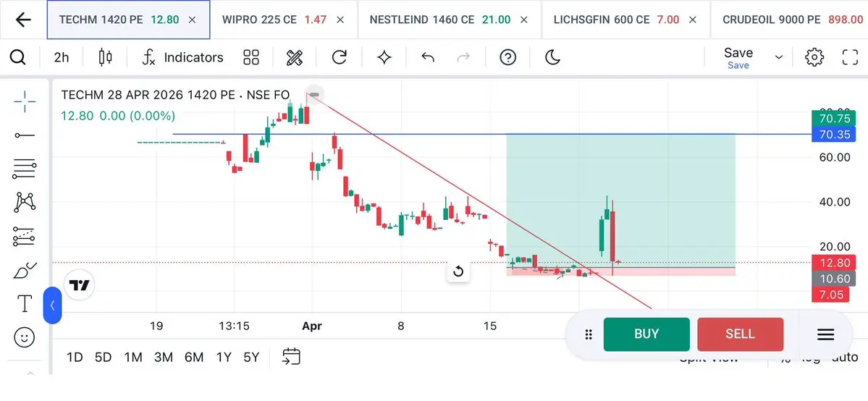Image resolution: width=868 pixels, height=401 pixels.
Task: Select the trend line tool
Action: point(25,135)
